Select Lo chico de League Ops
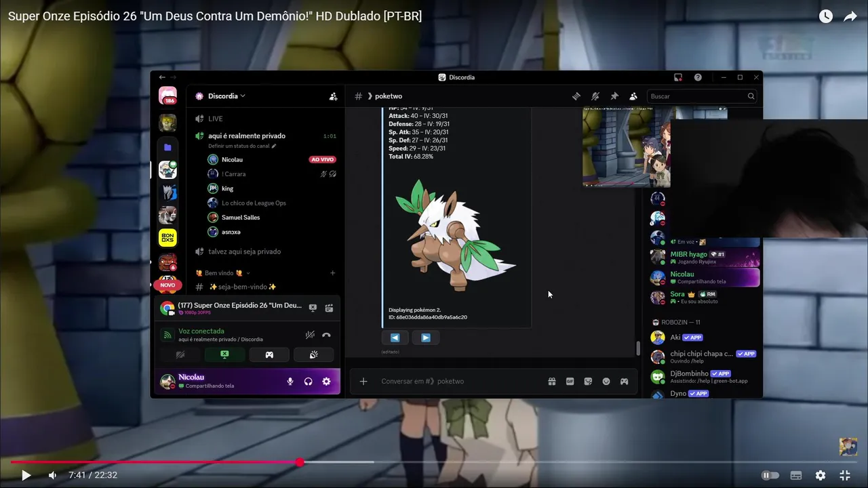 pyautogui.click(x=254, y=203)
